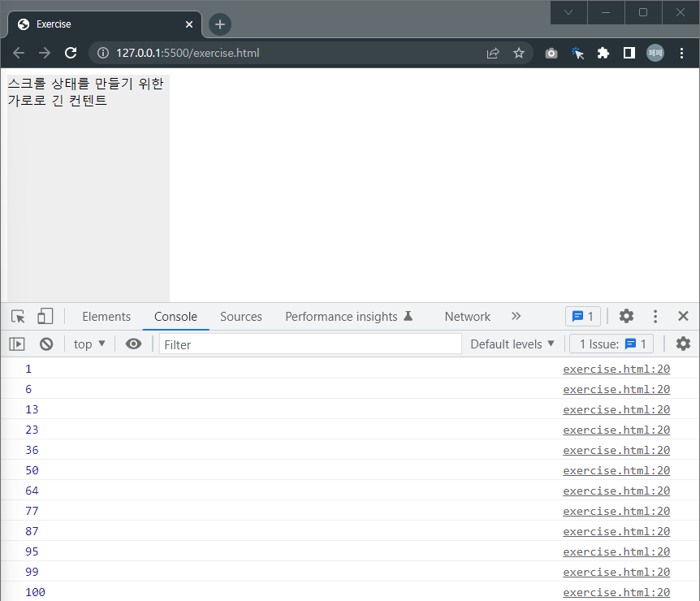
Task: Click the extensions puzzle piece icon
Action: [603, 52]
